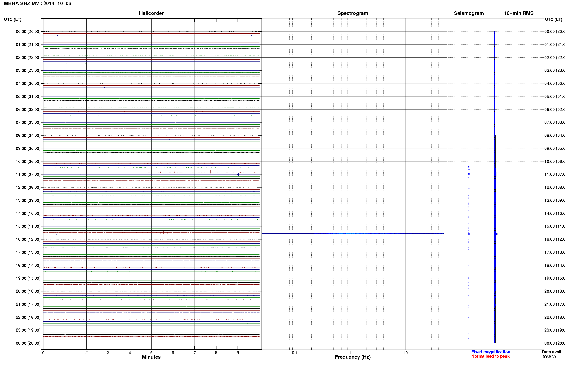Screen dimensions: 588x368
Task: Click the spectrogram band just after 11:00
Action: point(353,176)
